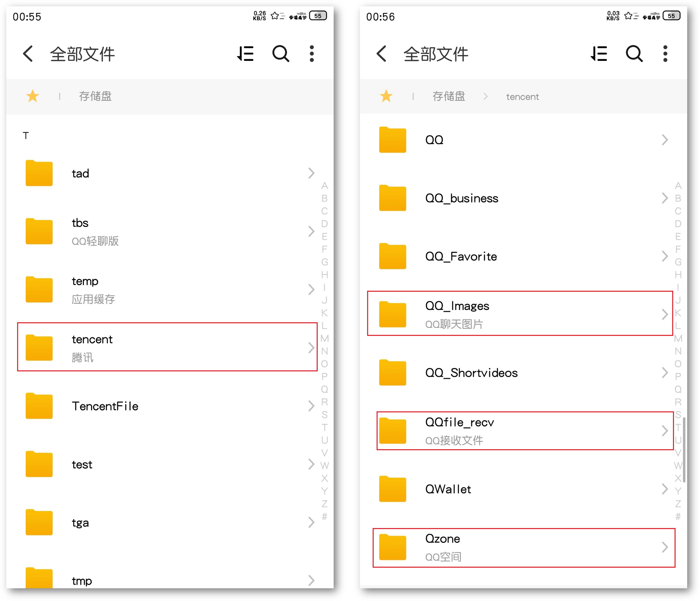The height and width of the screenshot is (601, 700).
Task: Jump to # in left index bar
Action: (x=324, y=516)
